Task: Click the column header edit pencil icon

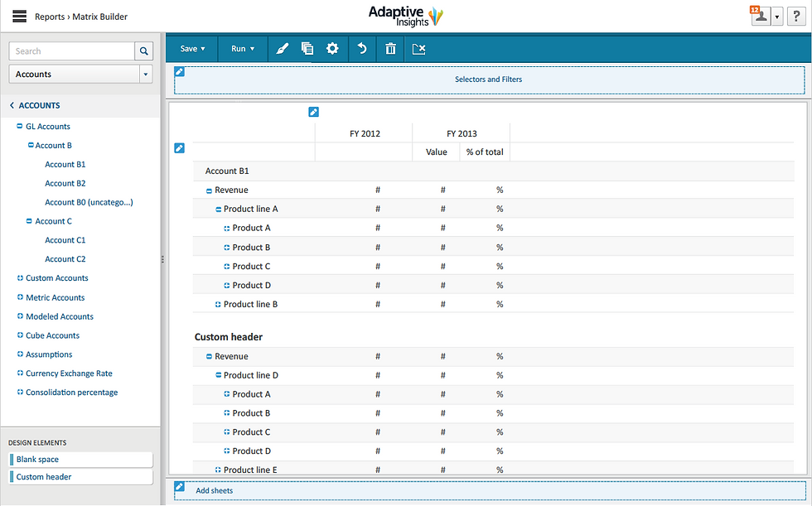Action: click(313, 112)
